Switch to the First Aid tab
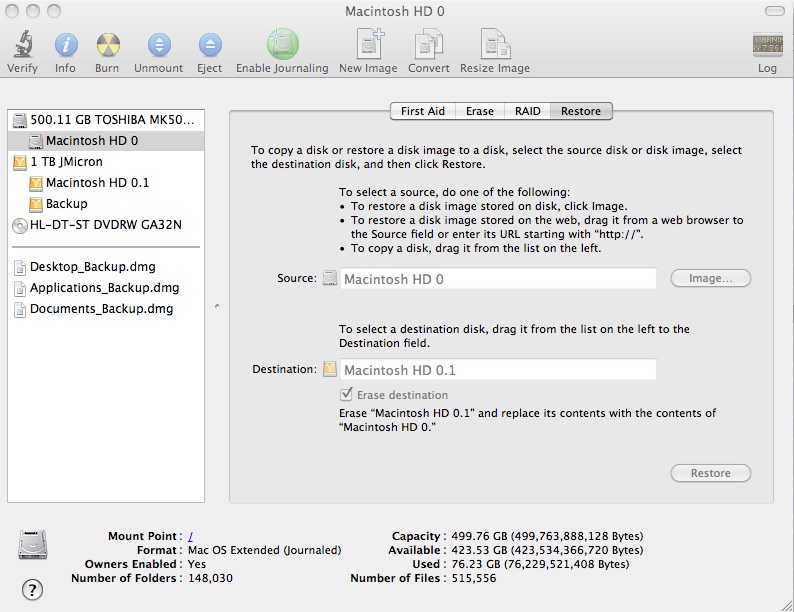 (x=423, y=111)
